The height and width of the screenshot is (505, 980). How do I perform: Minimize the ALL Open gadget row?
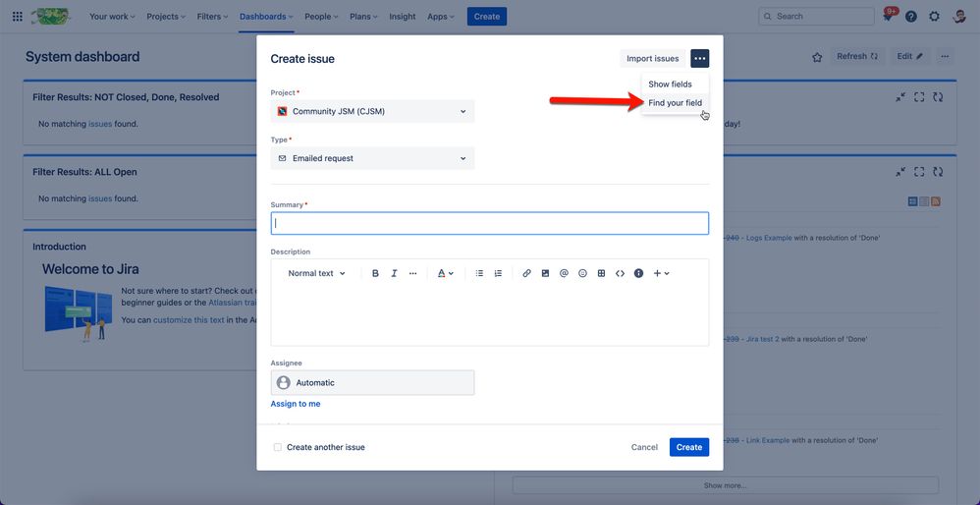click(x=900, y=171)
